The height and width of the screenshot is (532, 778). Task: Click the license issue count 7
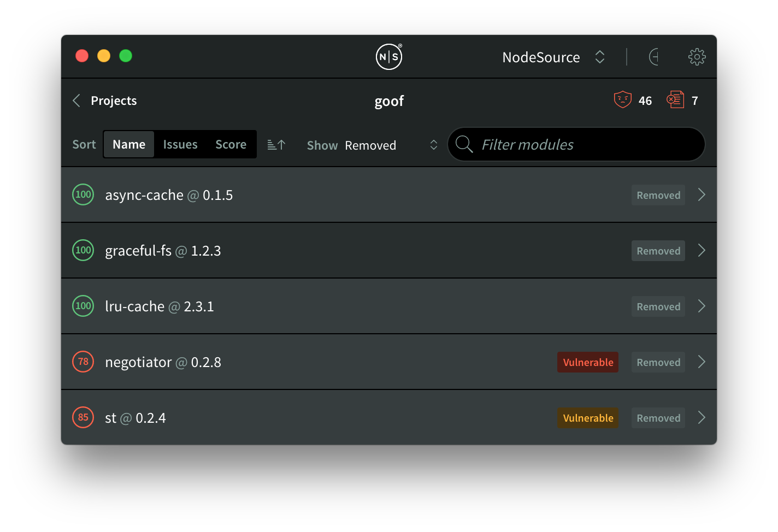695,101
